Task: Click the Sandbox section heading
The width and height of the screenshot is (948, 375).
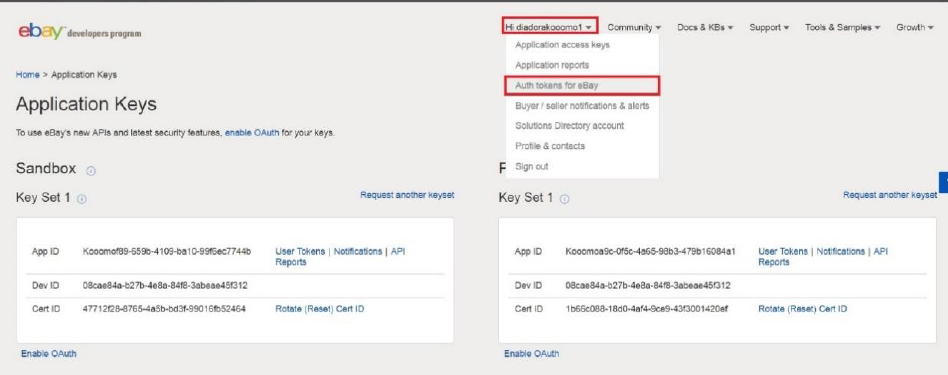Action: (46, 168)
